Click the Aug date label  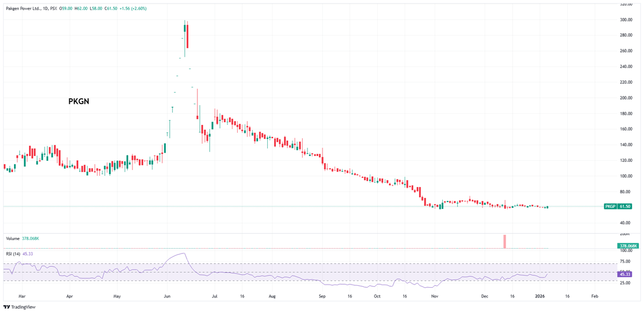coord(272,295)
